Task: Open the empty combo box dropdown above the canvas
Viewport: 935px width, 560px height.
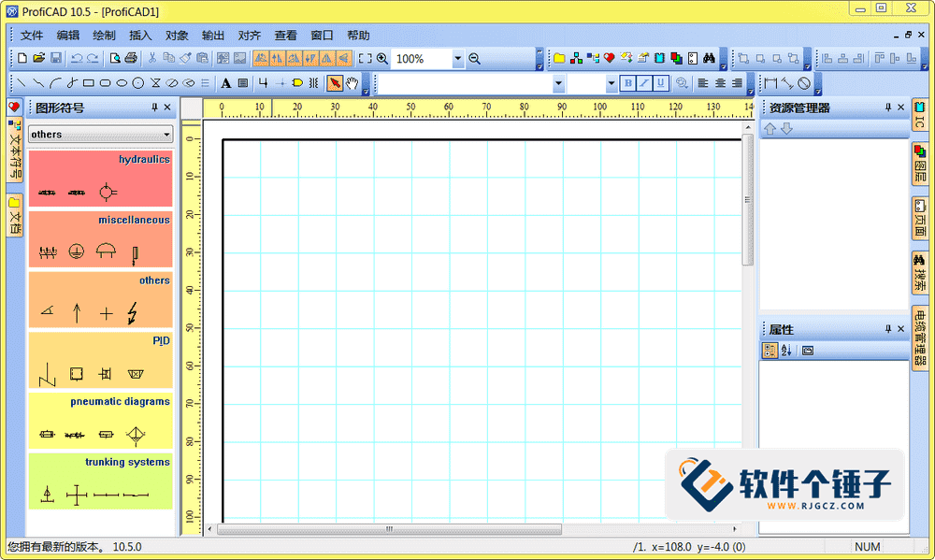Action: pos(557,83)
